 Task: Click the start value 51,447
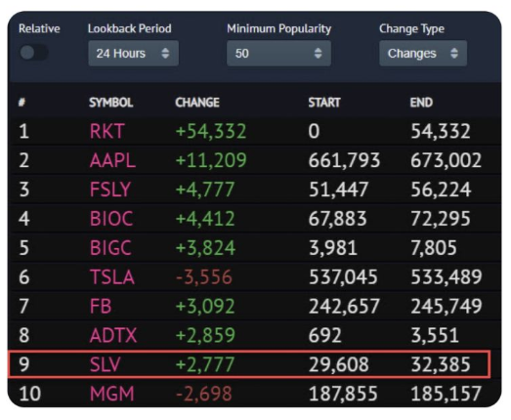click(x=338, y=189)
